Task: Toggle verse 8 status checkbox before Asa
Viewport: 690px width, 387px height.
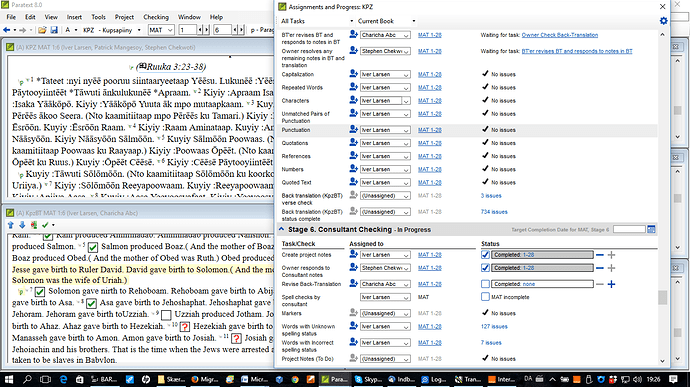Action: tap(91, 303)
